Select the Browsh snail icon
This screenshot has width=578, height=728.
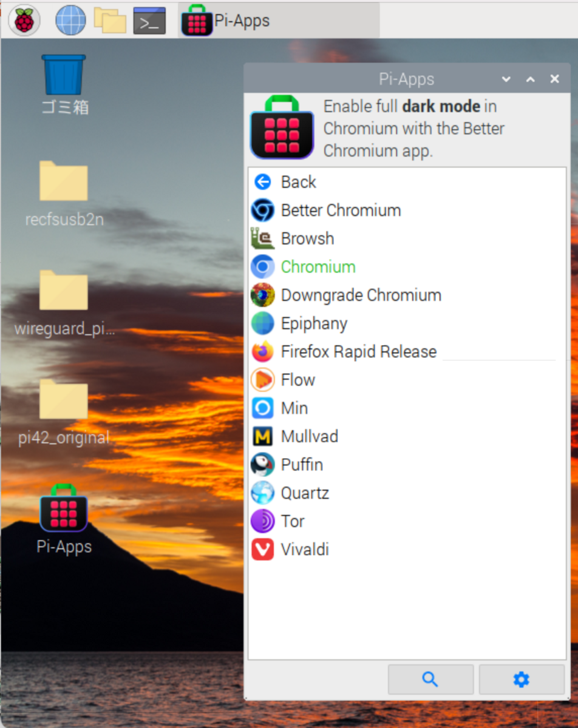pos(262,238)
